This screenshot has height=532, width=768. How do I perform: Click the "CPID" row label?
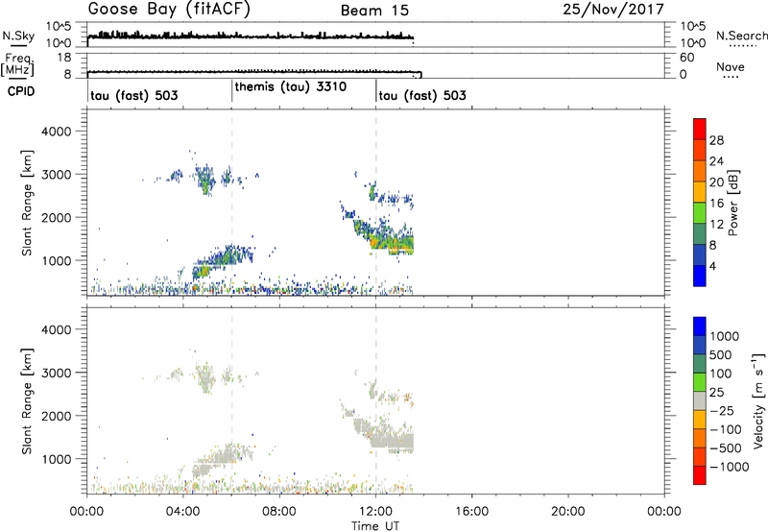pyautogui.click(x=21, y=91)
